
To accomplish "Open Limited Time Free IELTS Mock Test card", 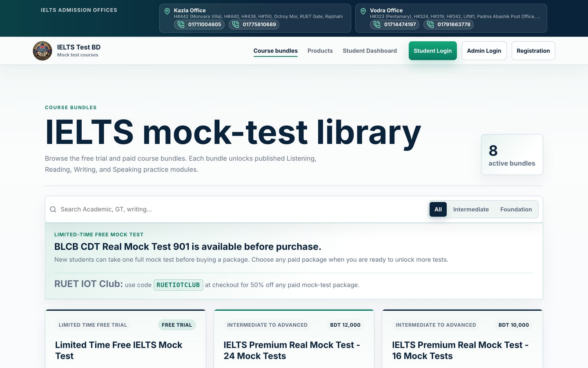I will tap(119, 350).
